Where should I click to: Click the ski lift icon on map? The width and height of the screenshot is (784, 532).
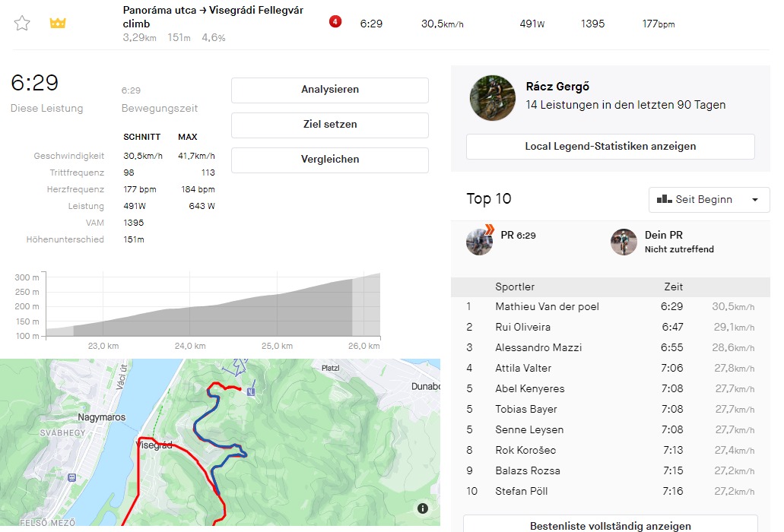click(x=251, y=391)
